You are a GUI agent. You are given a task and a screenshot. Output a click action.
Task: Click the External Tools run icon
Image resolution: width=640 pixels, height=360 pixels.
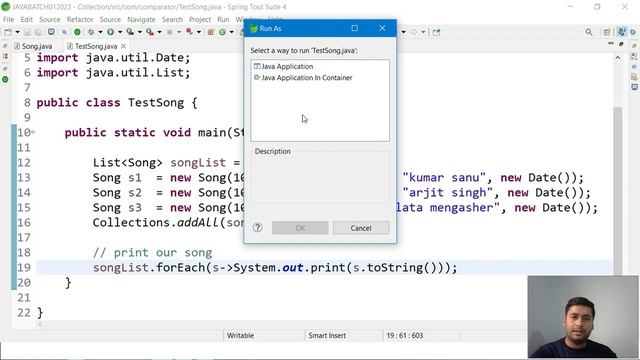tap(150, 32)
